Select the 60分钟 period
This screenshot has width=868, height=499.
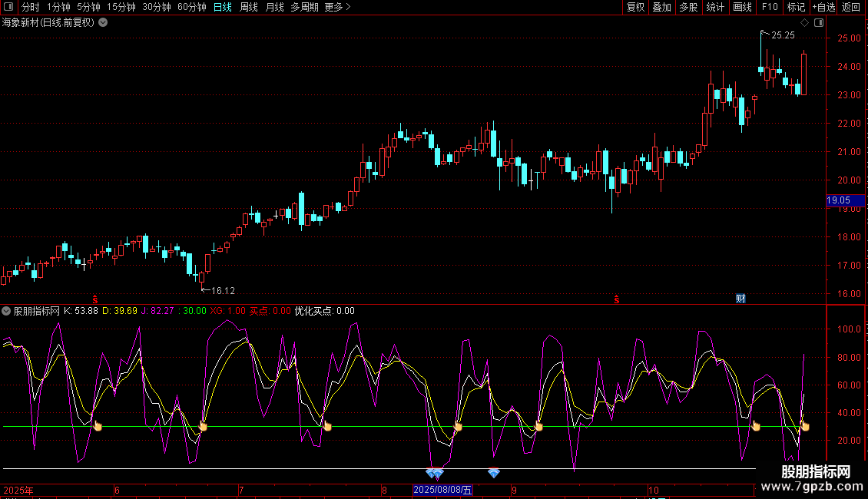pos(192,7)
